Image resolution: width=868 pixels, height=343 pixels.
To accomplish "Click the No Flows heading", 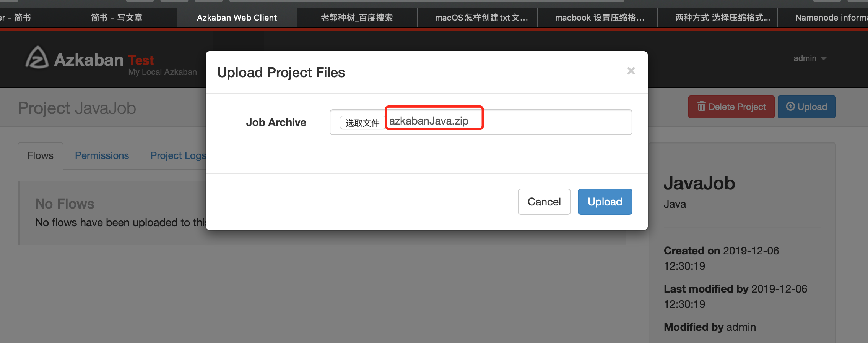I will coord(65,204).
